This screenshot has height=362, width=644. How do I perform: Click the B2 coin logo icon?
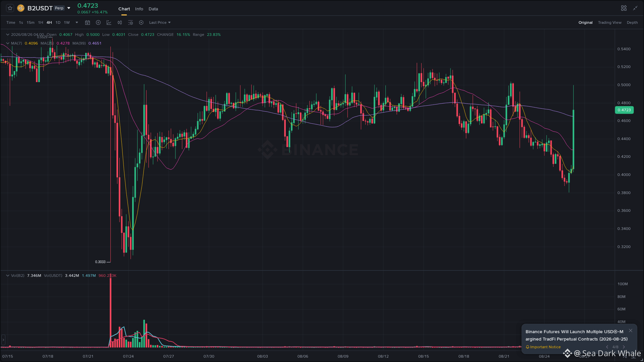point(21,8)
